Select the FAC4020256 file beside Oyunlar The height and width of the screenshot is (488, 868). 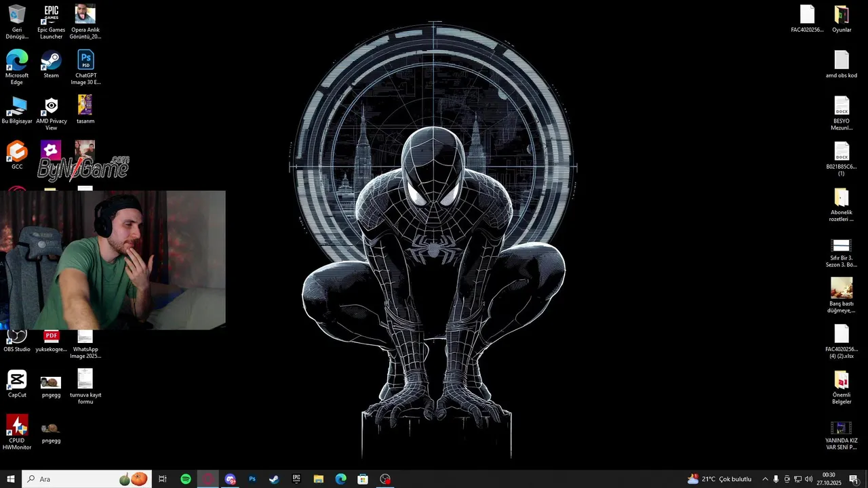coord(807,18)
